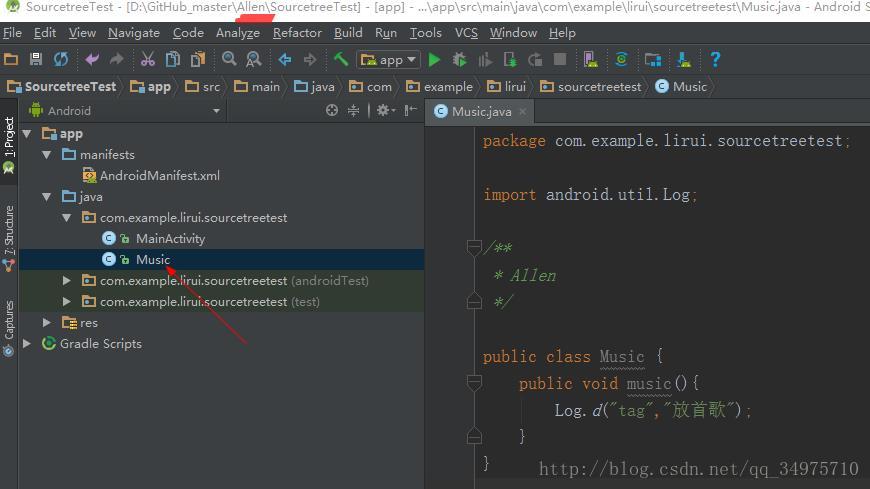This screenshot has width=870, height=489.
Task: Click the blue Help question mark icon
Action: click(x=715, y=59)
